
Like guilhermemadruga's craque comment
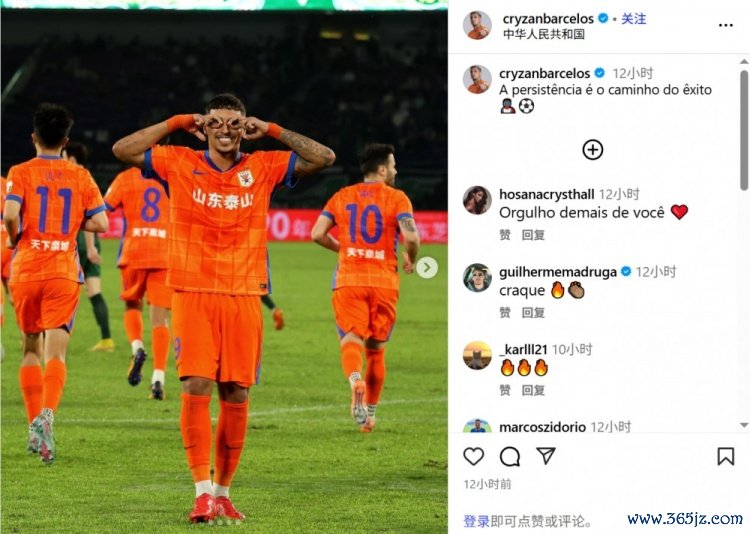(505, 312)
